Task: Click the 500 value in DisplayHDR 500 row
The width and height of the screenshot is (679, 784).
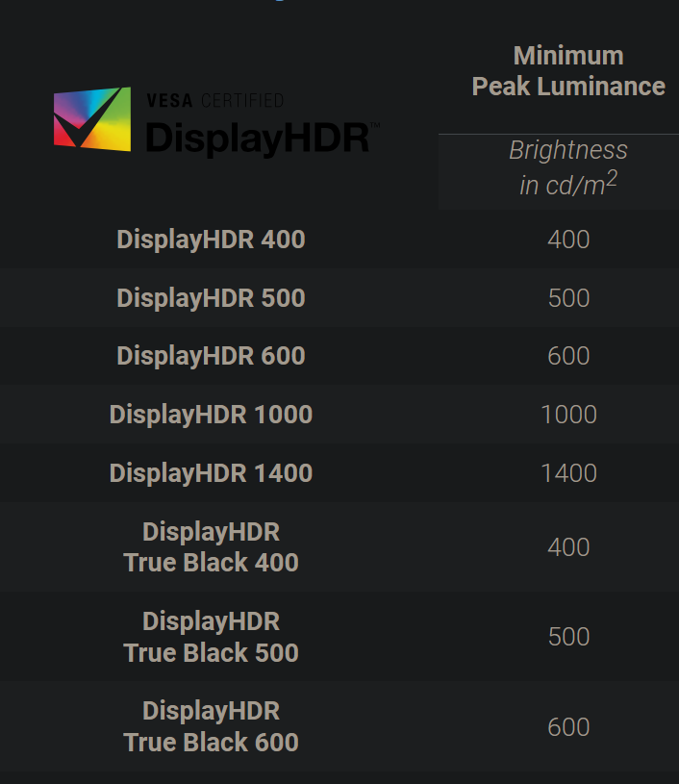Action: point(568,297)
